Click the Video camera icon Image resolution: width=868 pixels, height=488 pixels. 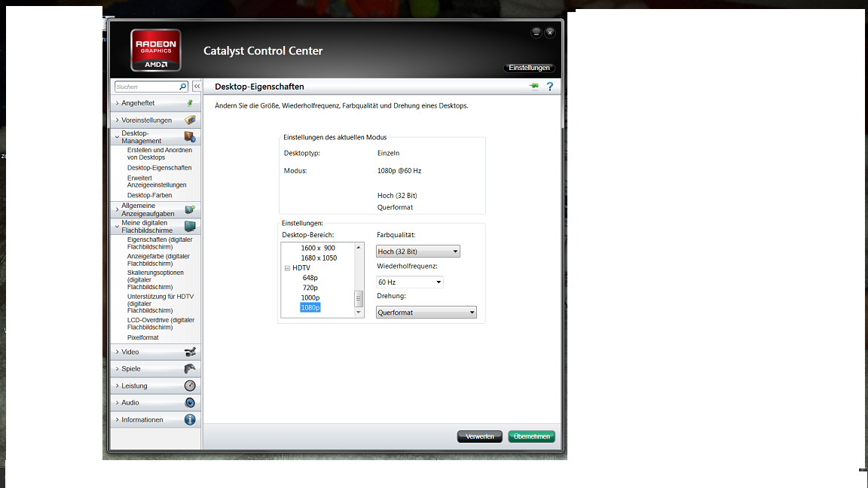click(190, 352)
